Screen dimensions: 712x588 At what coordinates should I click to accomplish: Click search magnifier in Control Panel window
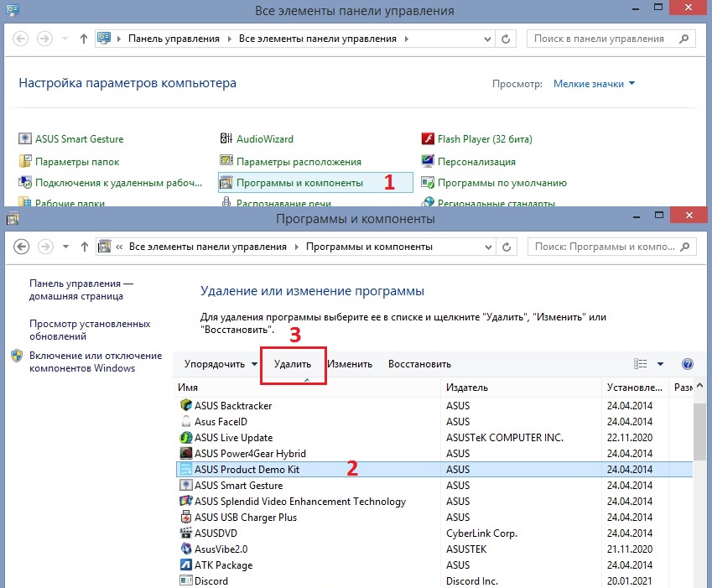click(x=683, y=39)
